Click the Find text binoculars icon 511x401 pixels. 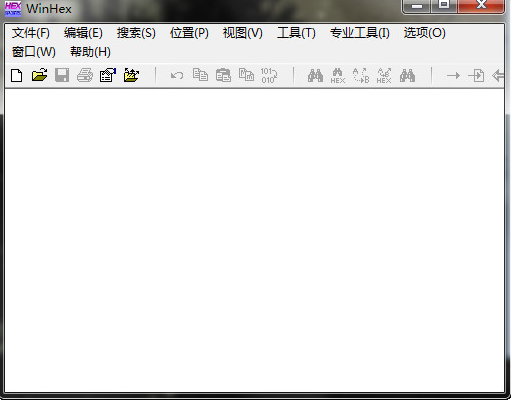click(315, 76)
